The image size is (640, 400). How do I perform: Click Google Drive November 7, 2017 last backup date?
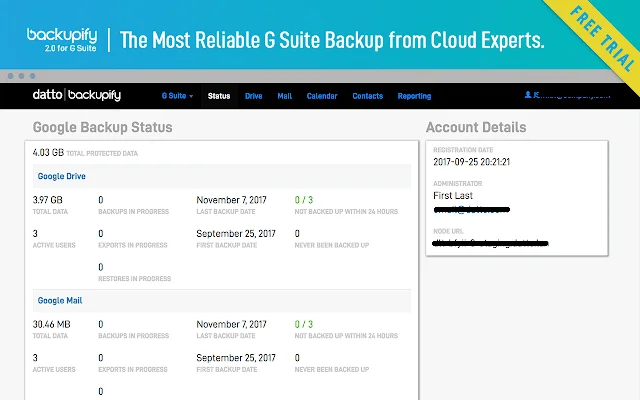coord(231,200)
